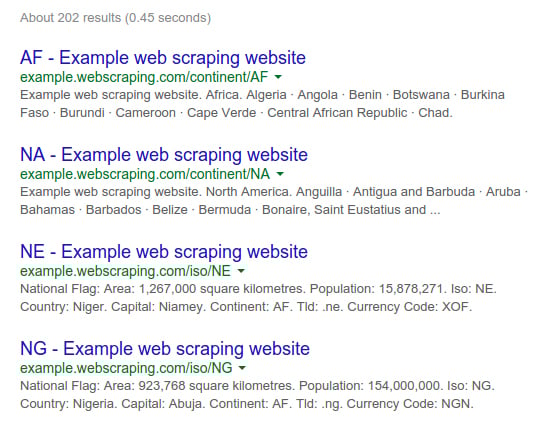Click the 'Country: Nigeria. Capital: Abuja' snippet line
Image resolution: width=541 pixels, height=425 pixels.
tap(247, 404)
